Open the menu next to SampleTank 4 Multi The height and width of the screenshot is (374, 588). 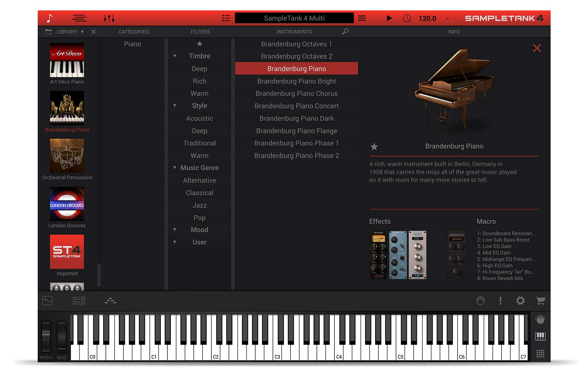(x=362, y=18)
